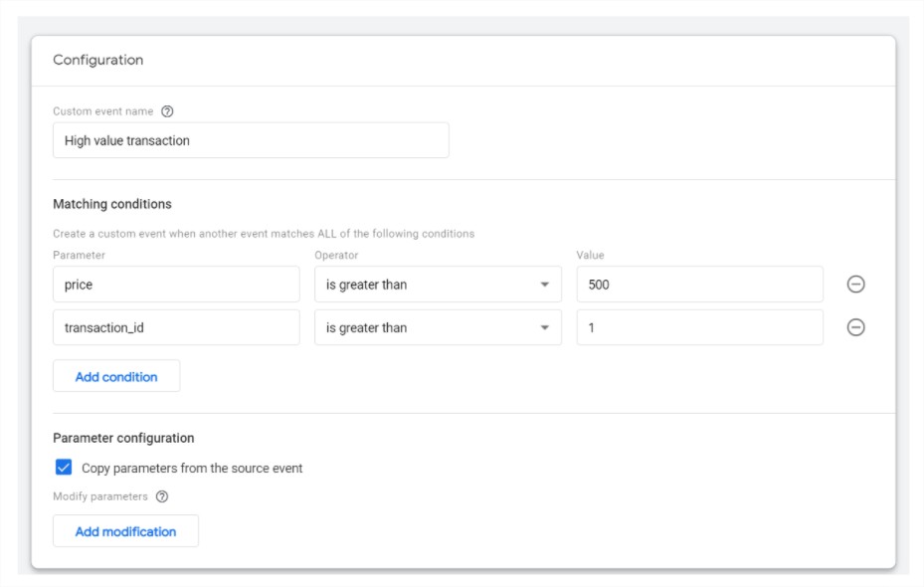This screenshot has height=587, width=924.
Task: Click the transaction_id parameter field
Action: (176, 327)
